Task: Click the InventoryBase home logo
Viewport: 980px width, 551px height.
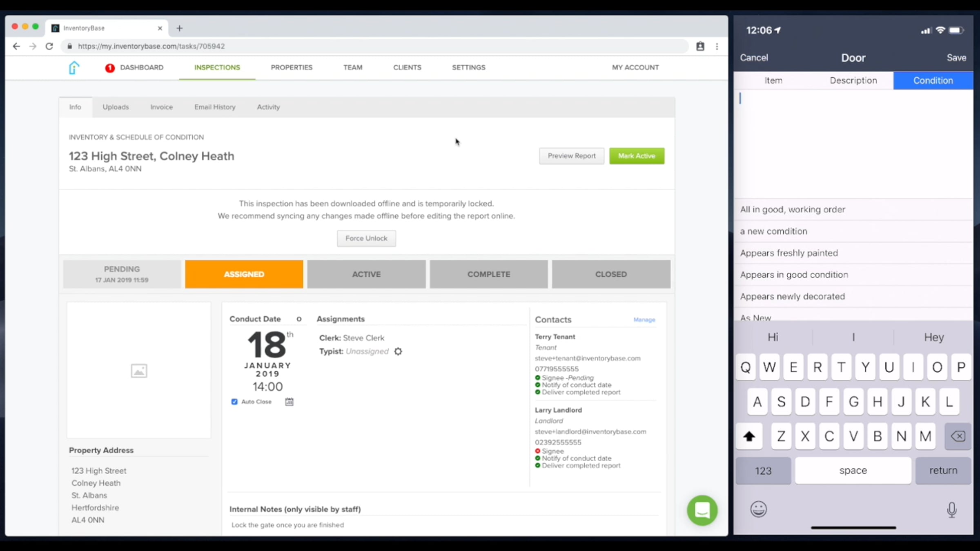Action: click(73, 68)
